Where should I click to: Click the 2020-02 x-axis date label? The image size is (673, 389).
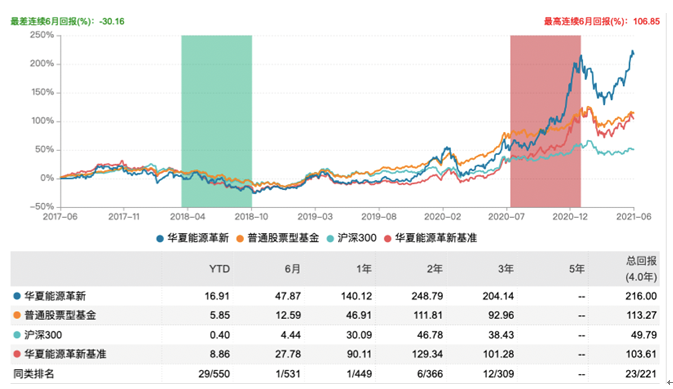(443, 217)
